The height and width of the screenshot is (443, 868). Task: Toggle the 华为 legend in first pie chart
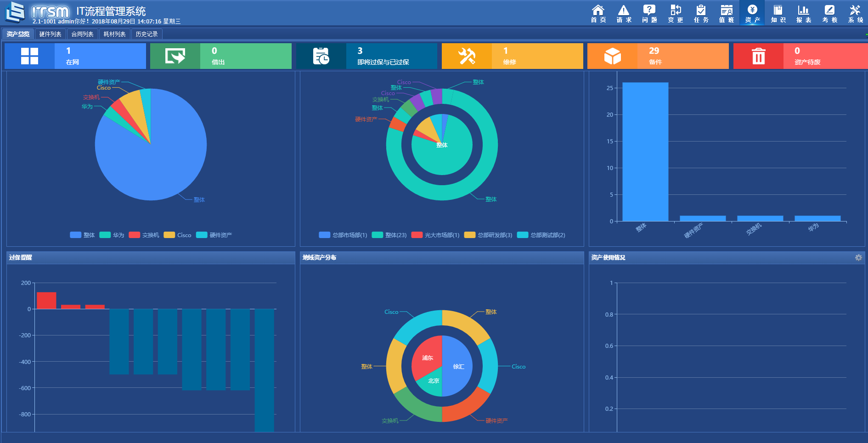click(112, 235)
